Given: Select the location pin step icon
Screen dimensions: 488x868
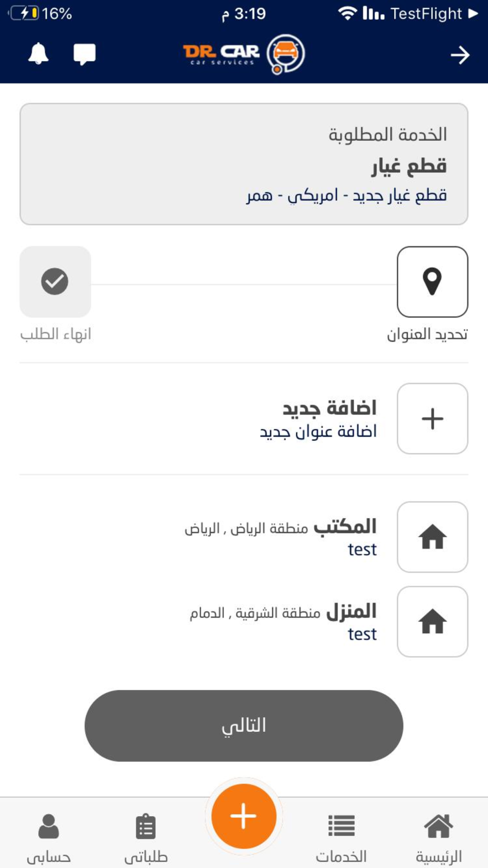Looking at the screenshot, I should pyautogui.click(x=432, y=282).
